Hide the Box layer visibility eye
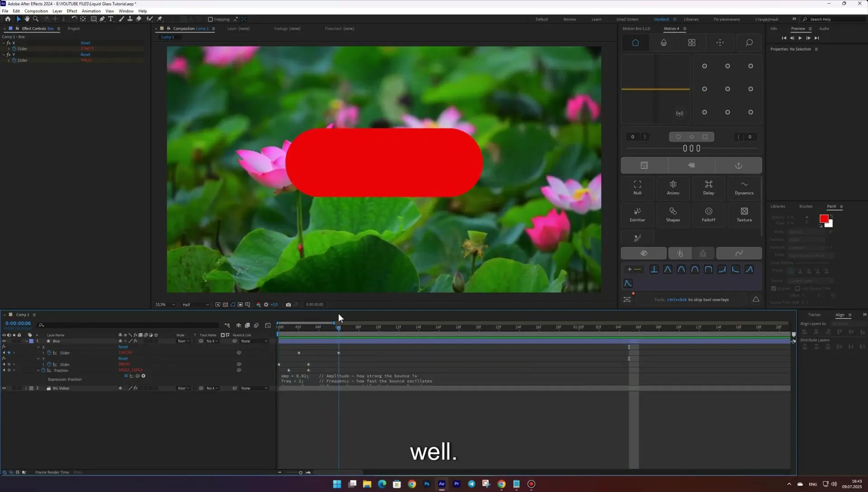The width and height of the screenshot is (868, 492). [4, 341]
